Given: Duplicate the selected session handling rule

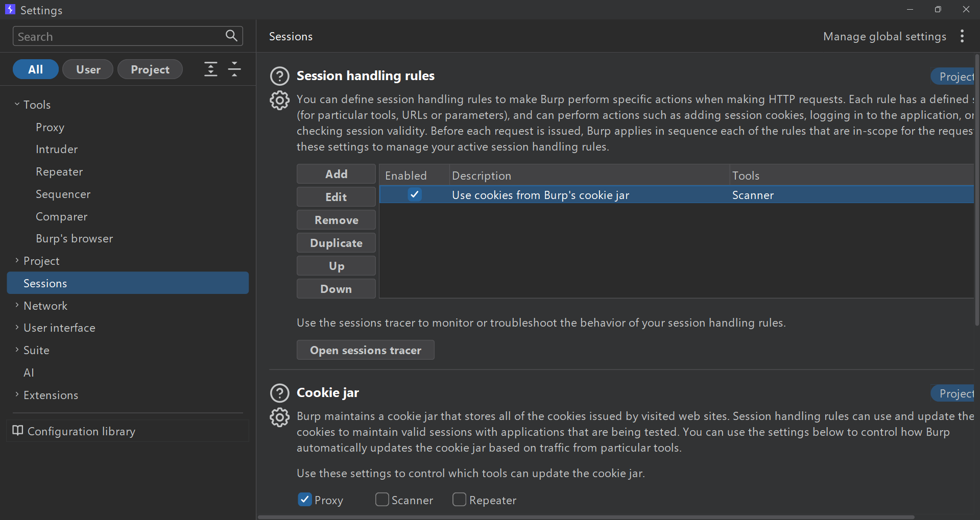Looking at the screenshot, I should click(336, 243).
